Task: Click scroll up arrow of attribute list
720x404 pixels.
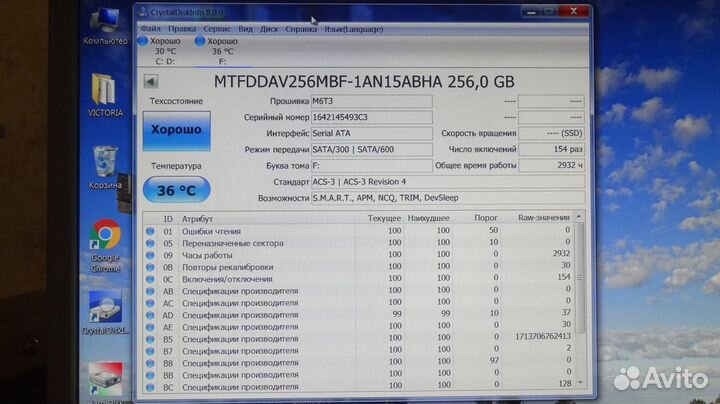Action: 579,216
